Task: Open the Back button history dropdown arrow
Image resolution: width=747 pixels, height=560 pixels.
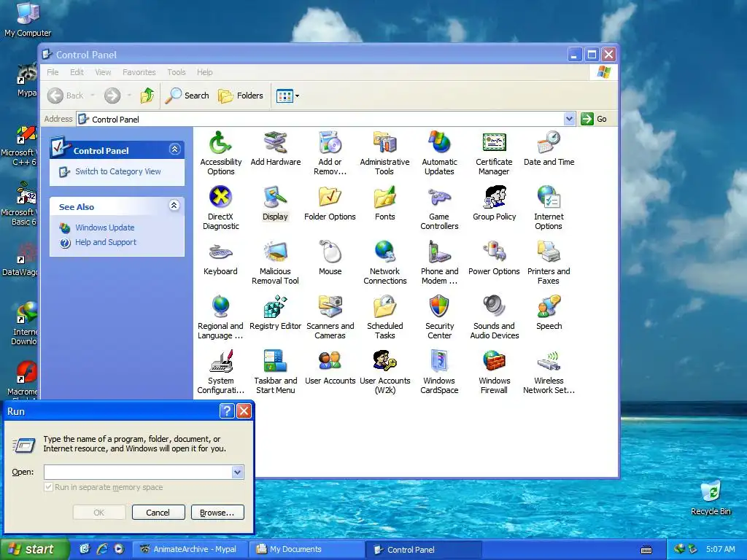Action: [93, 96]
